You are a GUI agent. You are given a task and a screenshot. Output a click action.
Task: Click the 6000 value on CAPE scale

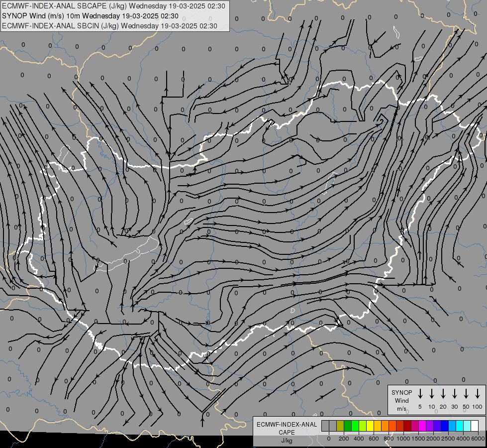(x=478, y=439)
